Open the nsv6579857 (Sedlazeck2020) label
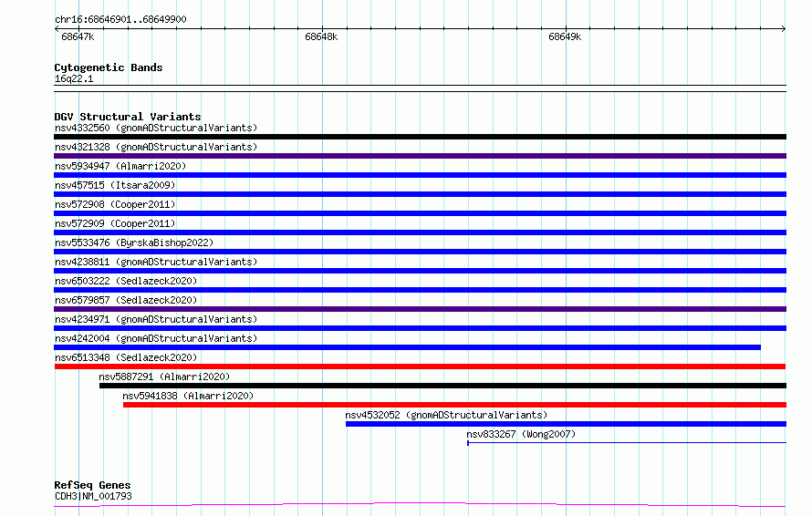Viewport: 812px width, 516px height. [x=126, y=300]
